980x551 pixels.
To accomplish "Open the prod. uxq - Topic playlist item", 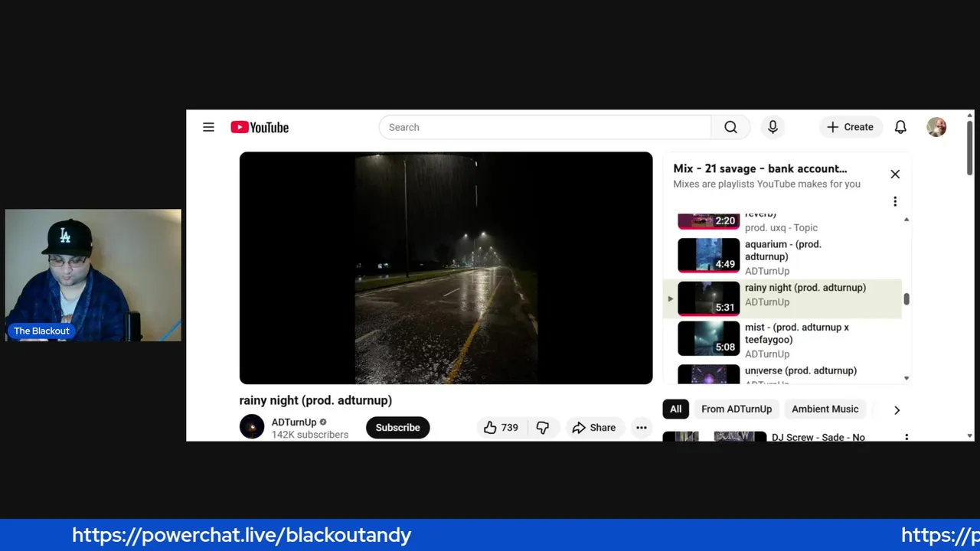I will tap(783, 223).
